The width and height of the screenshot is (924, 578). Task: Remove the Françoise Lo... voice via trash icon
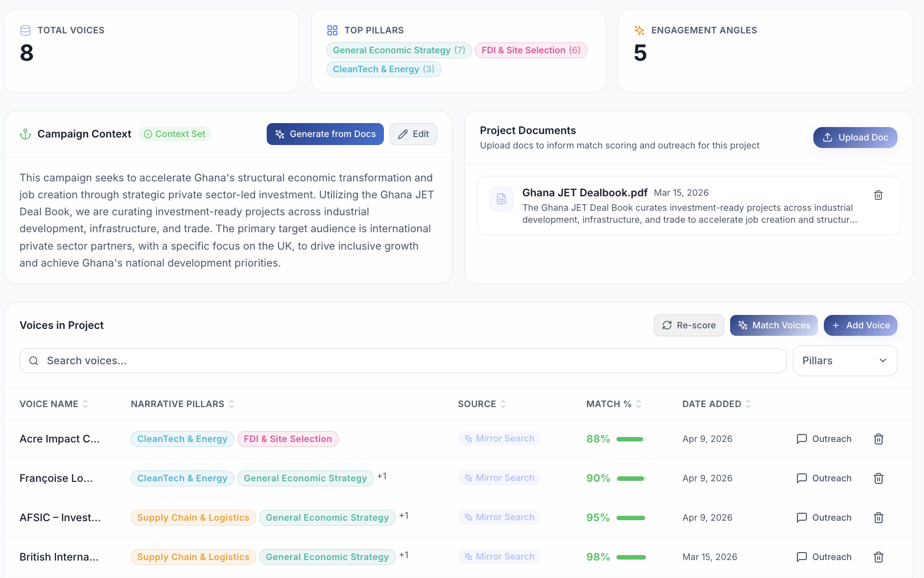[x=879, y=478]
